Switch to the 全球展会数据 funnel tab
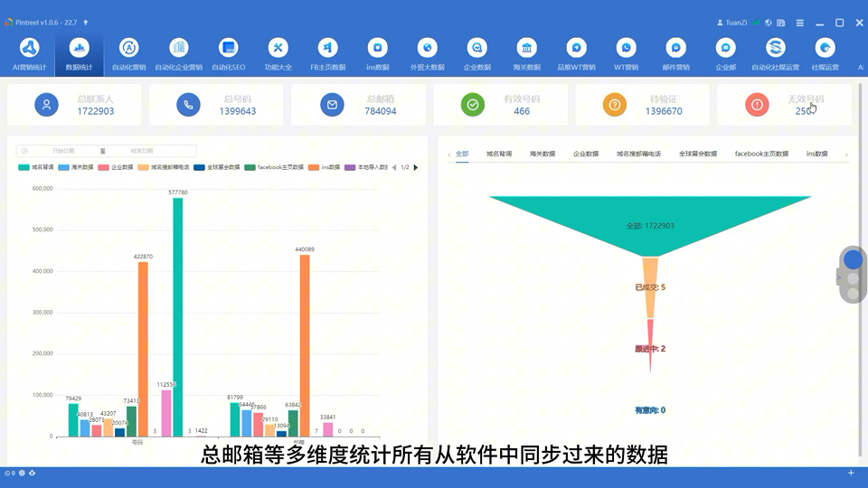 698,154
